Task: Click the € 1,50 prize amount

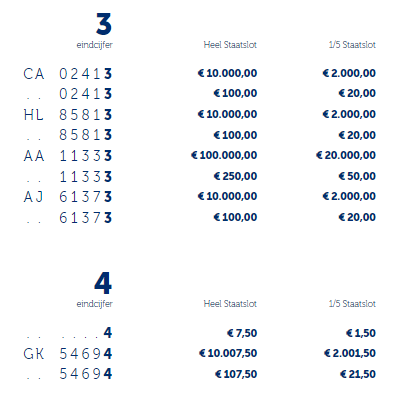Action: click(361, 333)
